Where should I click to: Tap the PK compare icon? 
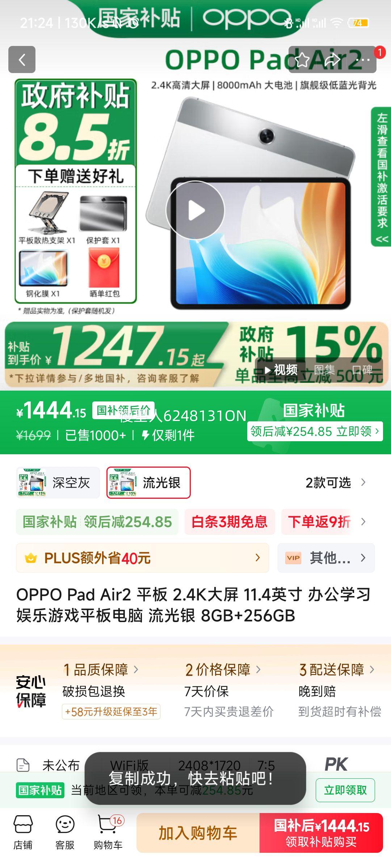coord(336,764)
